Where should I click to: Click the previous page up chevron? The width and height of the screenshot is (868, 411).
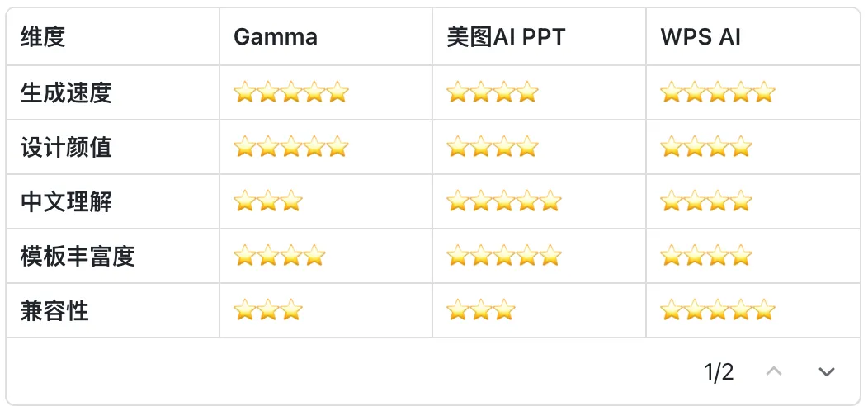773,372
